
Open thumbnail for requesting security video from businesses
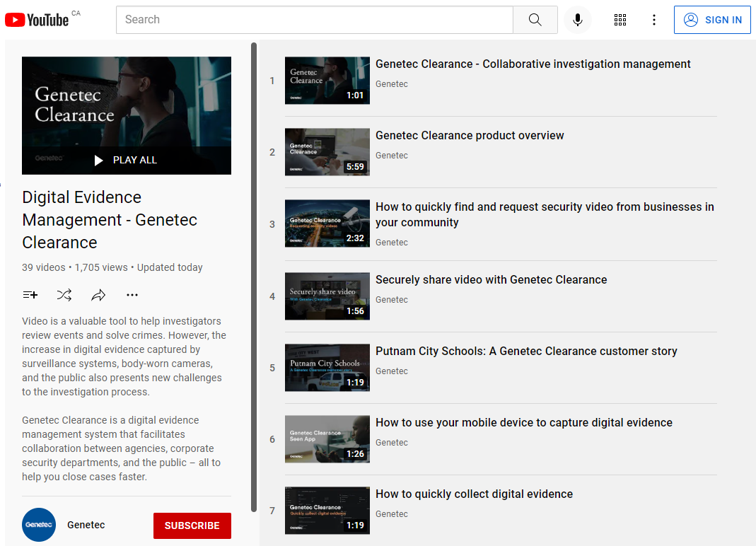click(x=327, y=223)
